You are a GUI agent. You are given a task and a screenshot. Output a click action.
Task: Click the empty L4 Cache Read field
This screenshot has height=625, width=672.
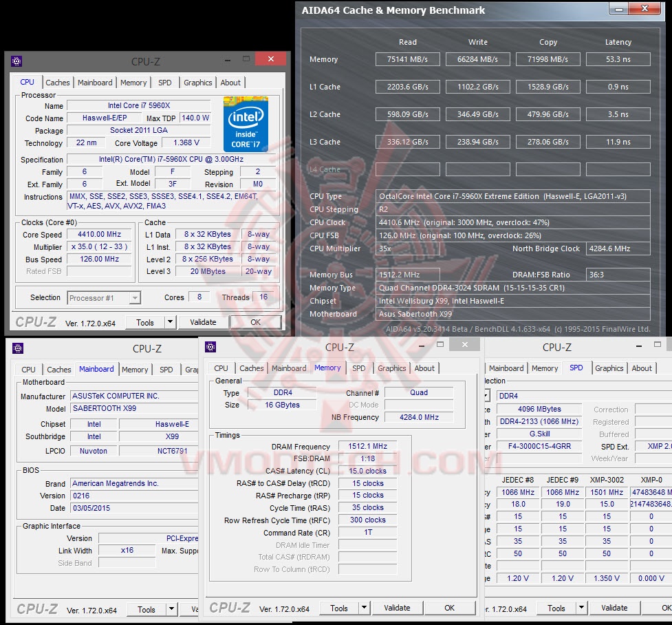click(x=408, y=169)
